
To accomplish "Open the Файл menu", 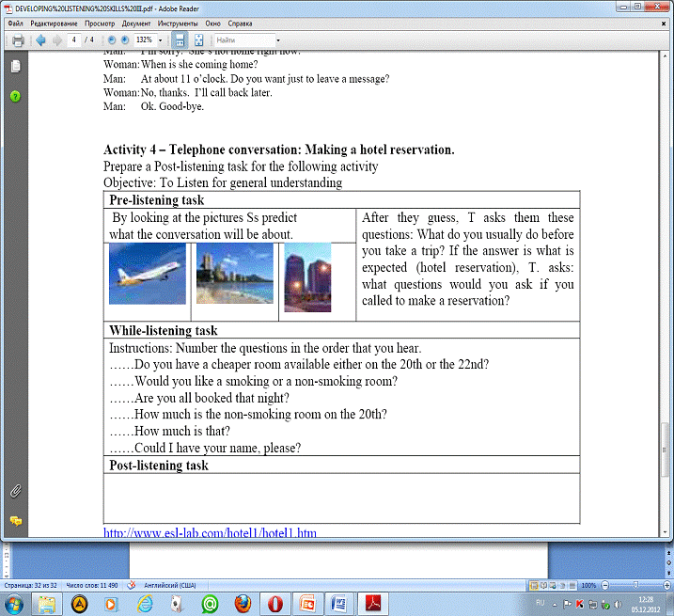I will point(17,23).
